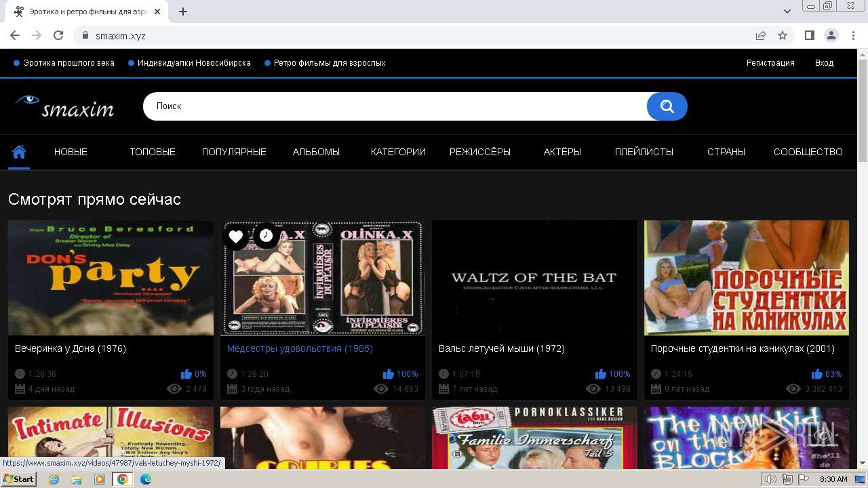Viewport: 868px width, 488px height.
Task: Open Windows Media Player taskbar icon
Action: click(100, 479)
